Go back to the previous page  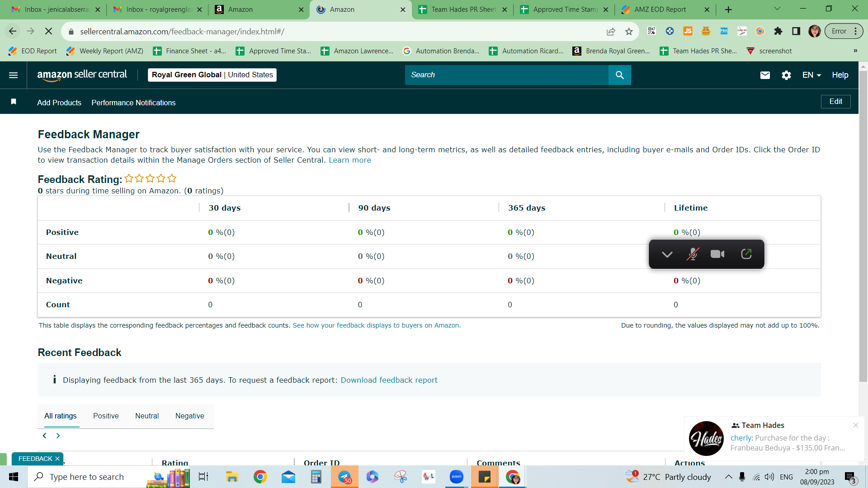coord(13,31)
